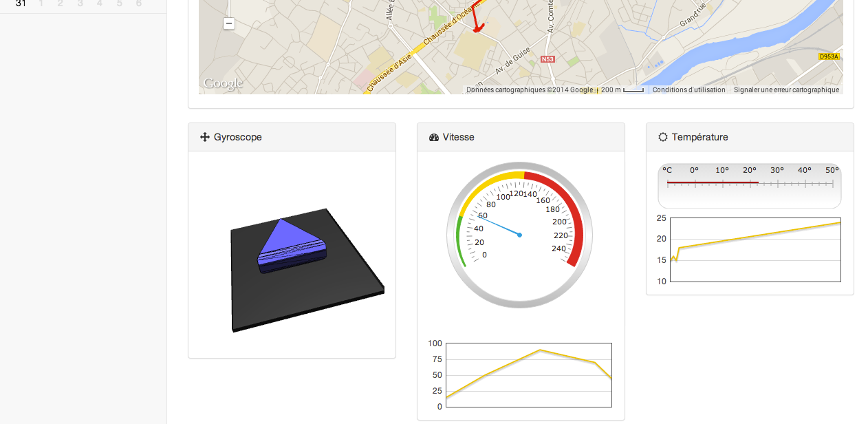The width and height of the screenshot is (868, 424).
Task: Select greyed calendar day 1
Action: pos(41,3)
